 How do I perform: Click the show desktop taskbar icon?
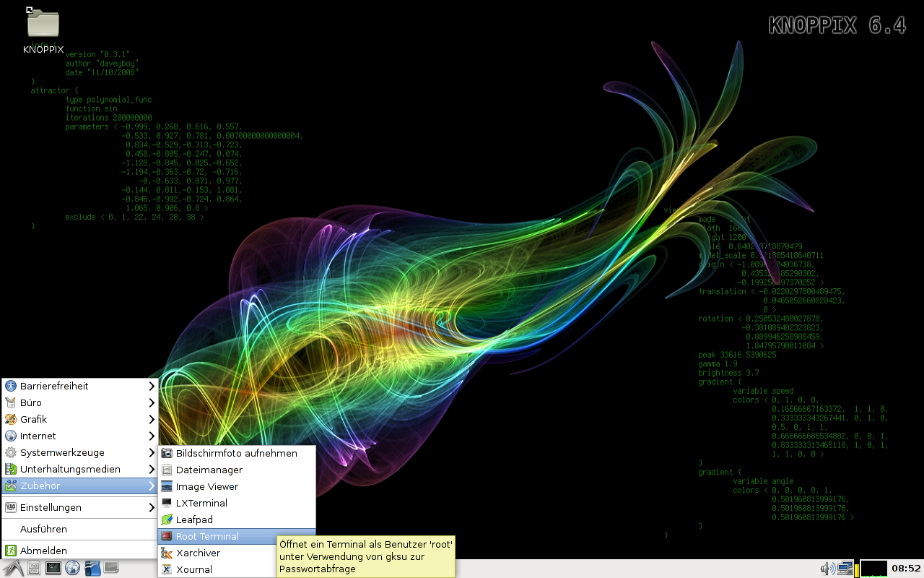(x=111, y=568)
